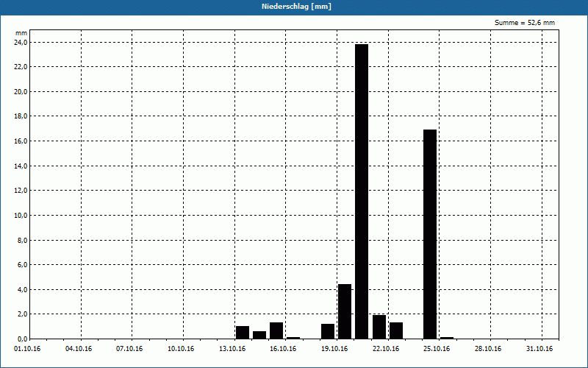Select the 6,0 y-axis value
This screenshot has width=588, height=368.
coord(23,265)
